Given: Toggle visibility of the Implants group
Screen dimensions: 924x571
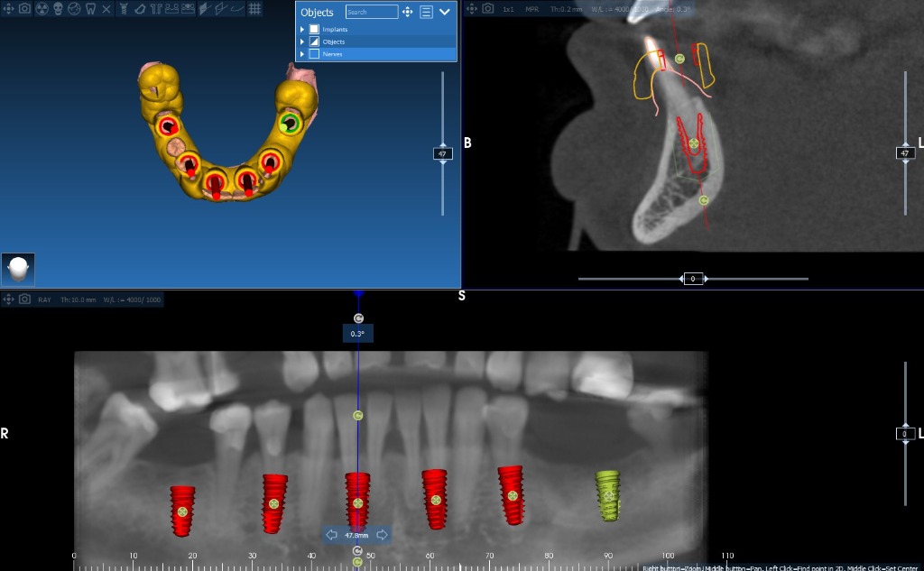Looking at the screenshot, I should click(x=314, y=30).
